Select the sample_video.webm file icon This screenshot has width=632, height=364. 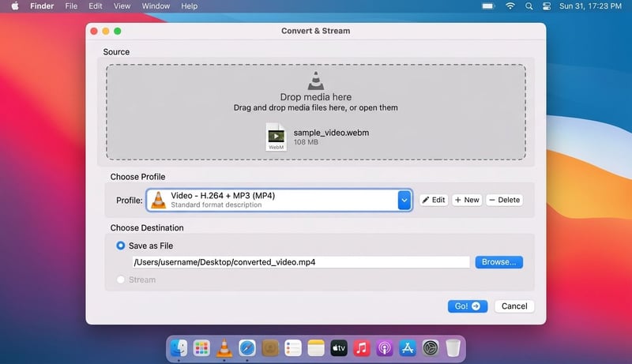[276, 137]
